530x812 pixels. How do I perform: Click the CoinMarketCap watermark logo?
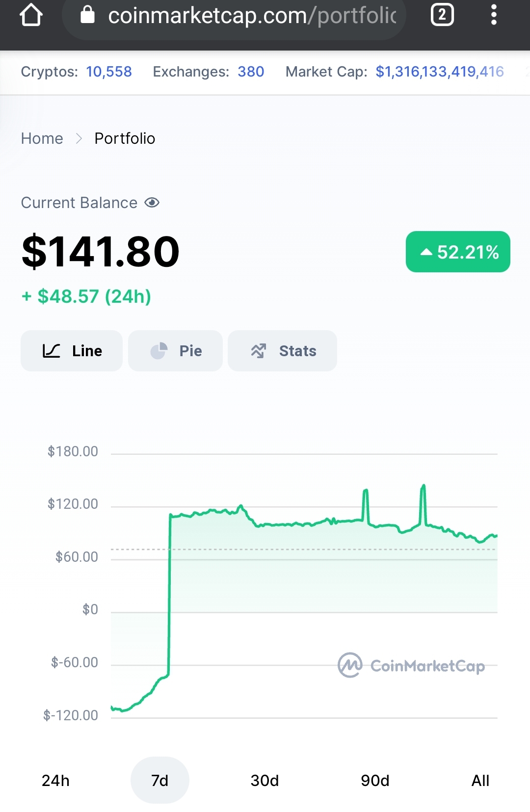click(411, 665)
